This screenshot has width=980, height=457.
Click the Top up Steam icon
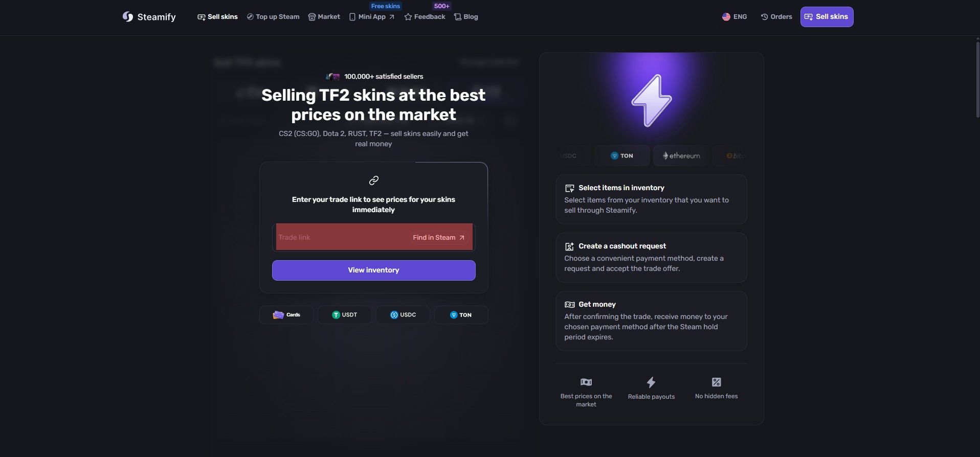pyautogui.click(x=249, y=16)
